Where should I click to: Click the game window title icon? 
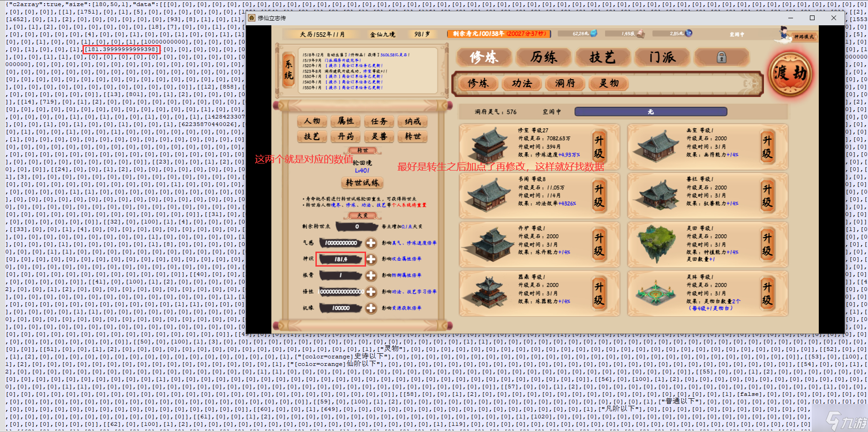click(x=252, y=18)
